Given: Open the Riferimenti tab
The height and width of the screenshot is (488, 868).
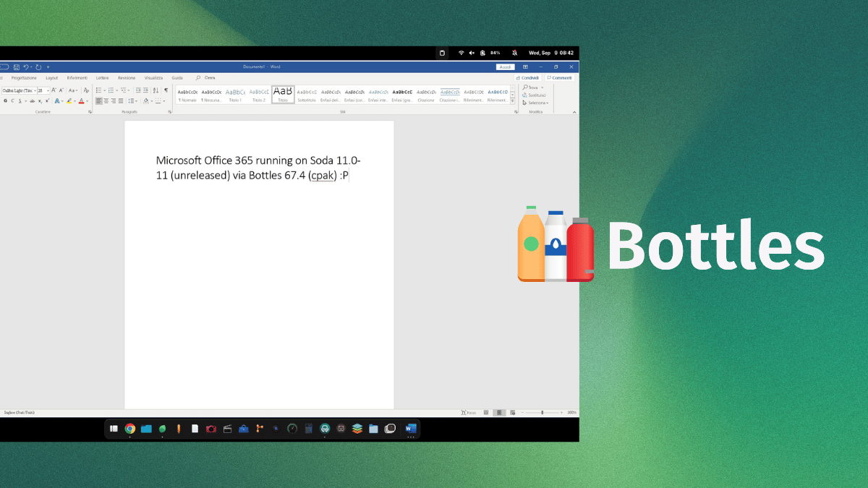Looking at the screenshot, I should (x=77, y=78).
